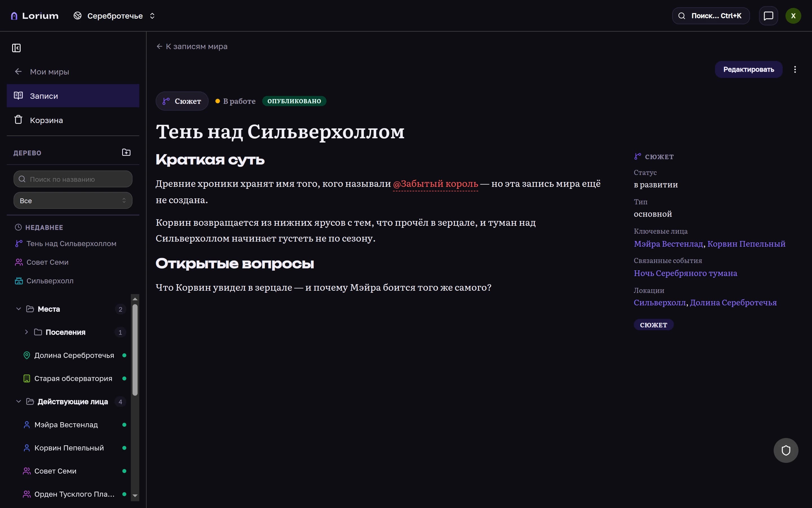The image size is (812, 508).
Task: Open Корвин Пепельный in the tree
Action: coord(69,448)
